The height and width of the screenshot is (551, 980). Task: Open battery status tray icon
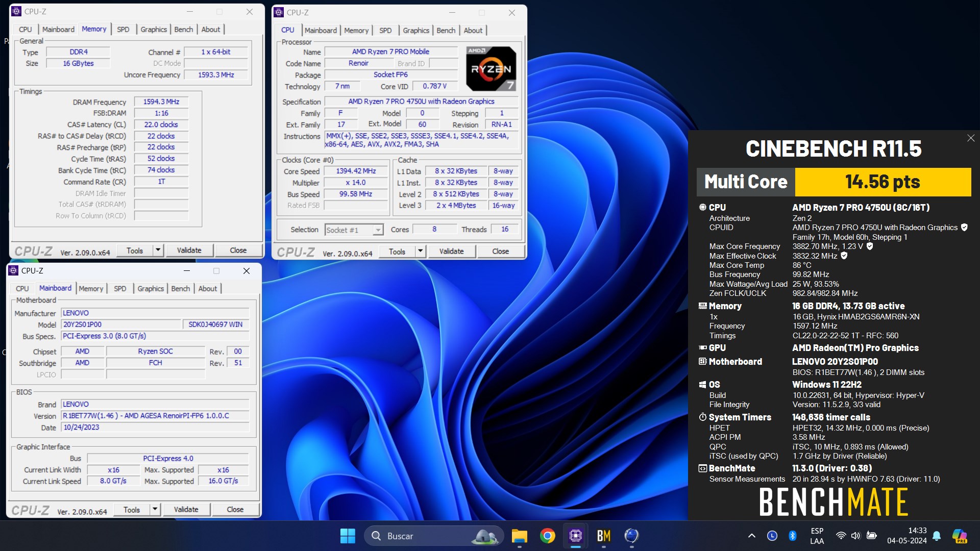[x=872, y=536]
